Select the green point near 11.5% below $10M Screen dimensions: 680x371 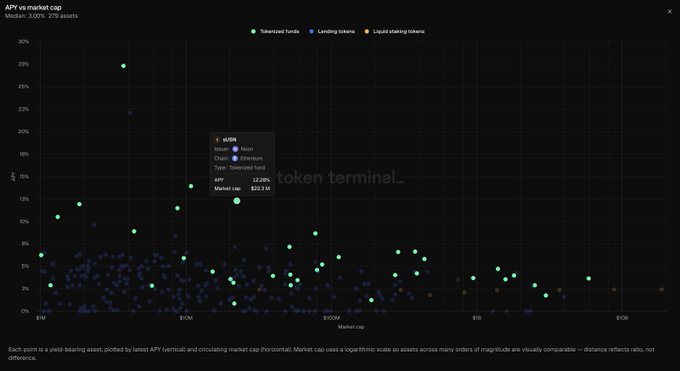coord(177,208)
